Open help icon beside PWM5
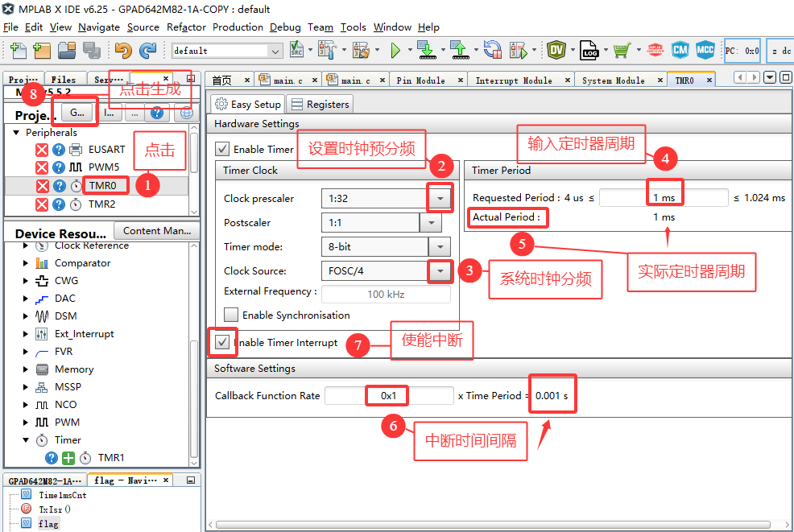794x532 pixels. click(59, 167)
